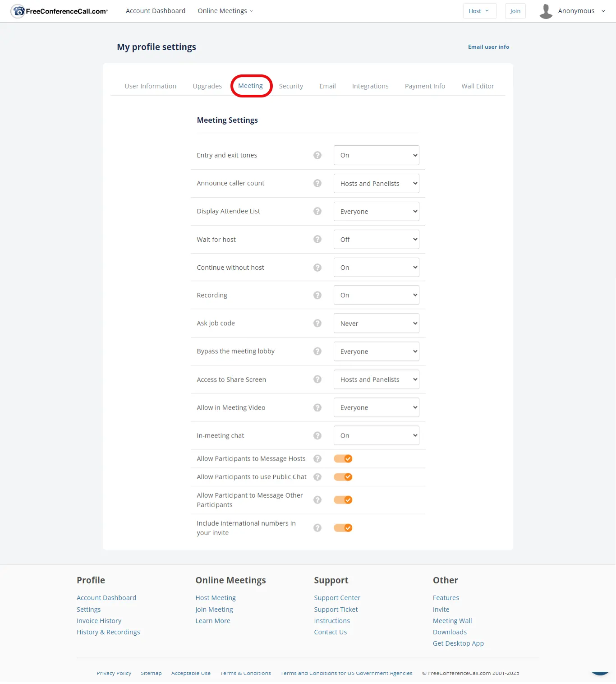Open help icon for In-meeting chat
This screenshot has width=616, height=684.
[317, 435]
